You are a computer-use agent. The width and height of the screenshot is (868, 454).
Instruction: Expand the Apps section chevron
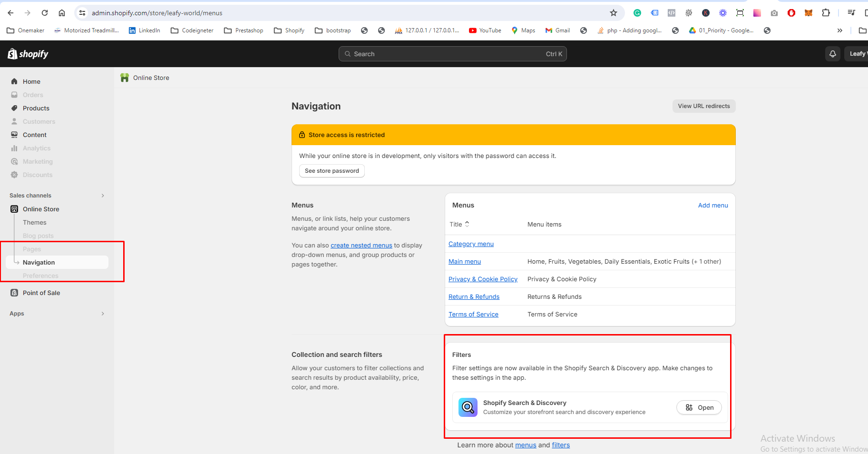point(103,314)
